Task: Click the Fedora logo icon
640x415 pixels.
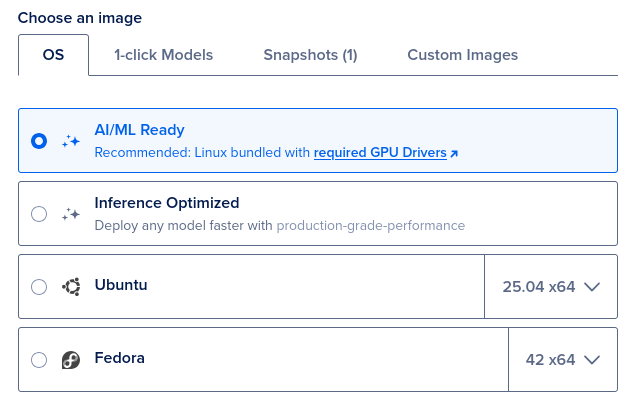Action: pos(71,360)
